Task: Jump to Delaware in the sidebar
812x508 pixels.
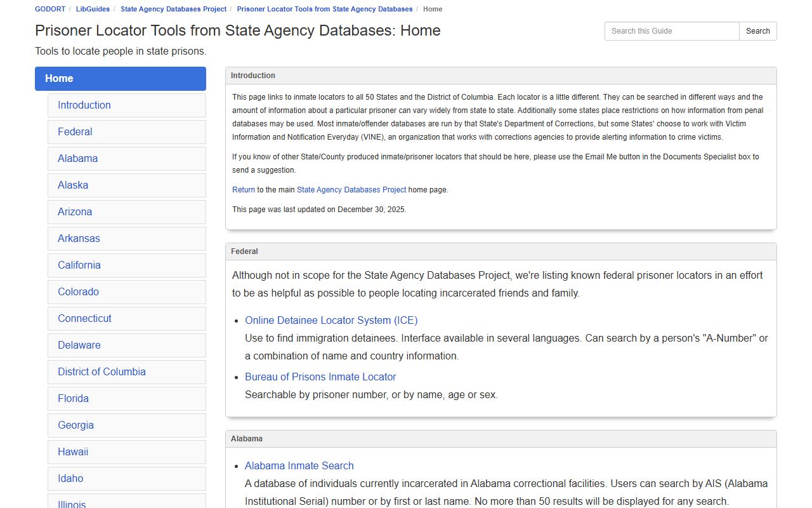Action: pyautogui.click(x=127, y=345)
